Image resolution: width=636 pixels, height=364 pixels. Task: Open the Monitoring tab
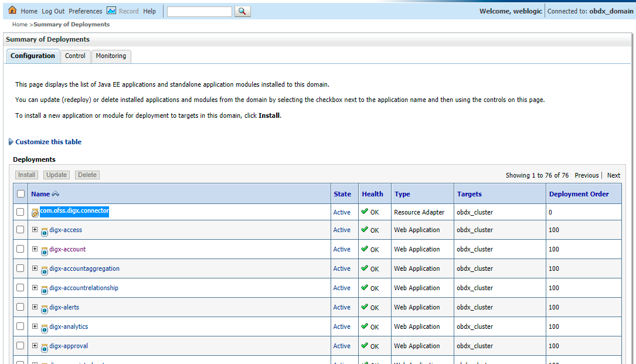coord(111,56)
